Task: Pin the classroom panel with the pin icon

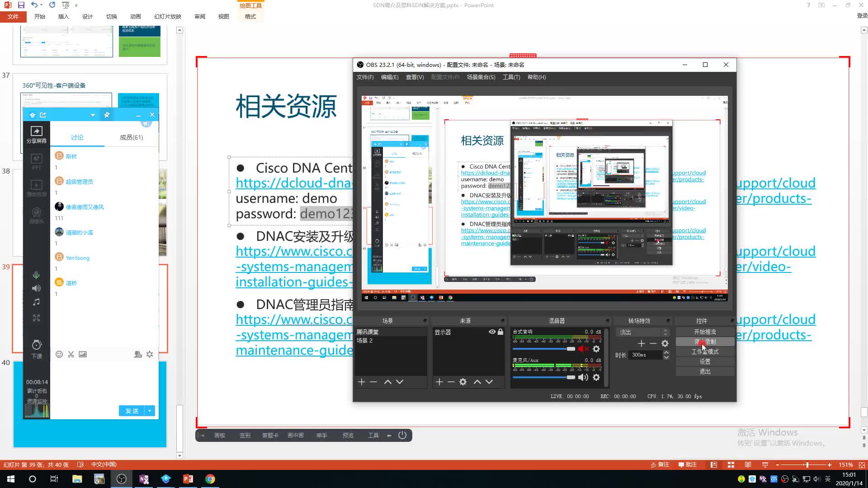Action: [107, 115]
